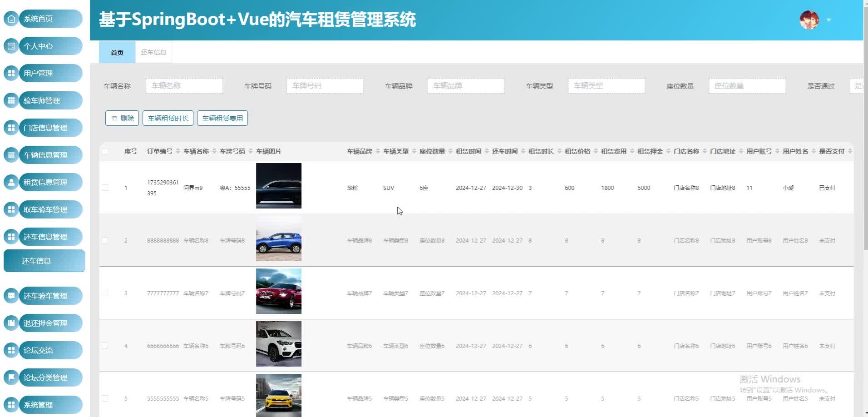Focus the 车辆名称 search field

click(x=184, y=86)
